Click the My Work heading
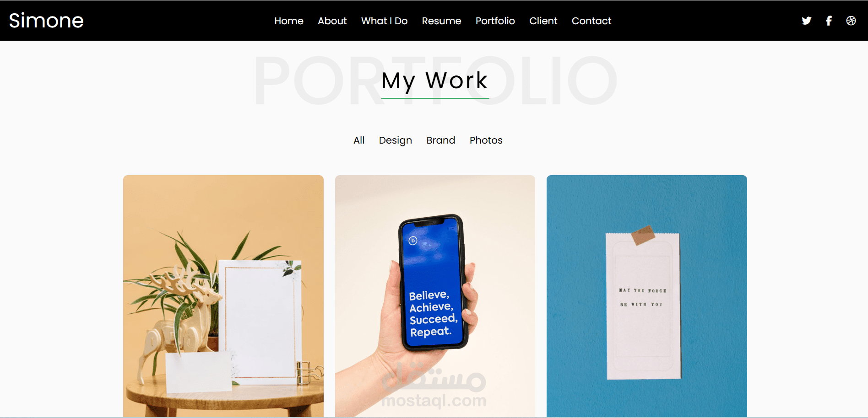The width and height of the screenshot is (868, 418). [x=435, y=80]
